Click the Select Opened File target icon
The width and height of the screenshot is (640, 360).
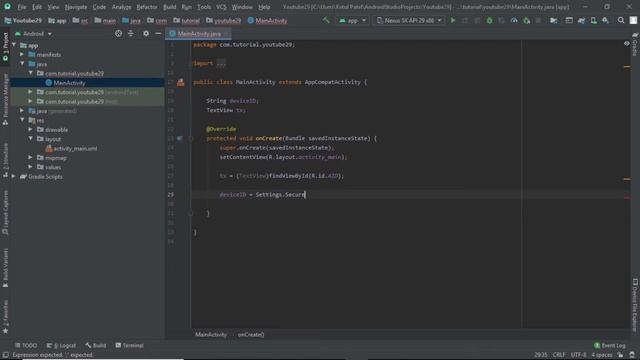118,33
